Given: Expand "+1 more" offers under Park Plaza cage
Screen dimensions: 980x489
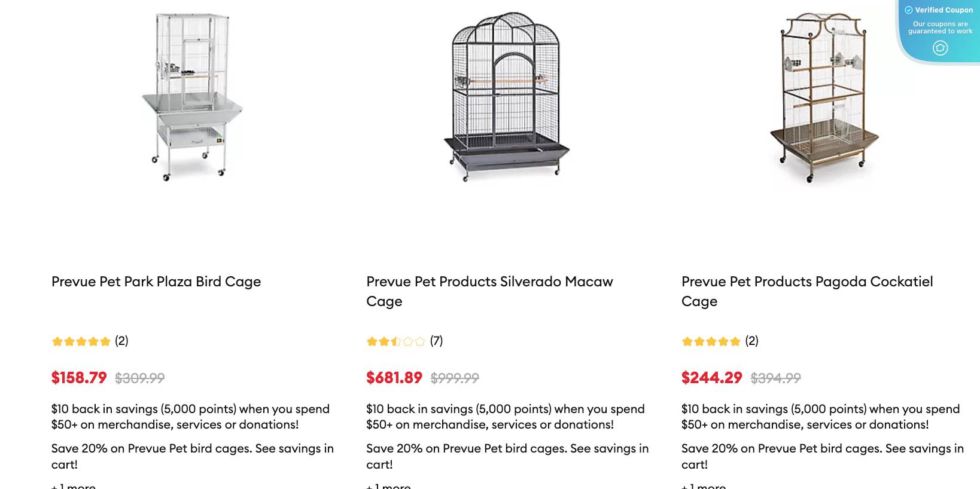Looking at the screenshot, I should tap(74, 485).
